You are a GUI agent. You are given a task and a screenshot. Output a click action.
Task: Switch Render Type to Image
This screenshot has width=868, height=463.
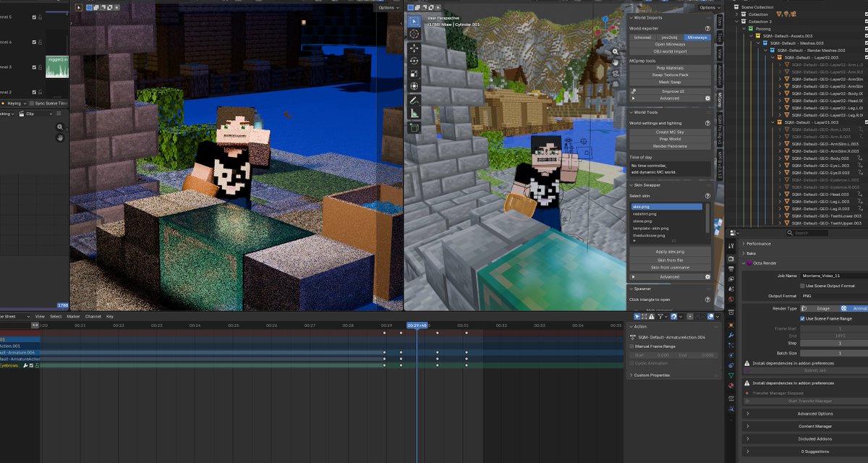(x=819, y=308)
